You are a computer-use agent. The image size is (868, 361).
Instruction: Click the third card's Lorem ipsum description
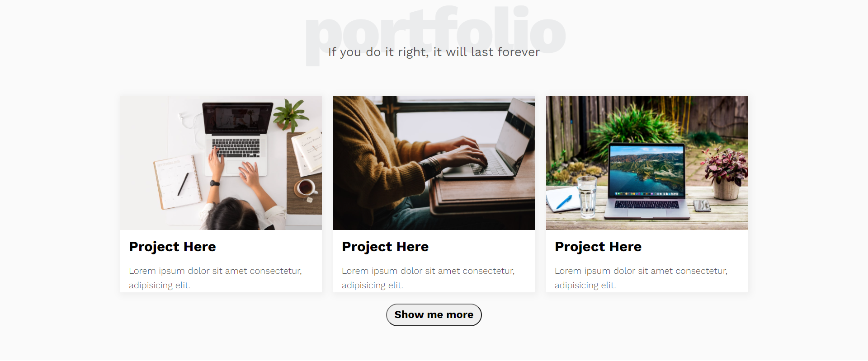tap(641, 278)
